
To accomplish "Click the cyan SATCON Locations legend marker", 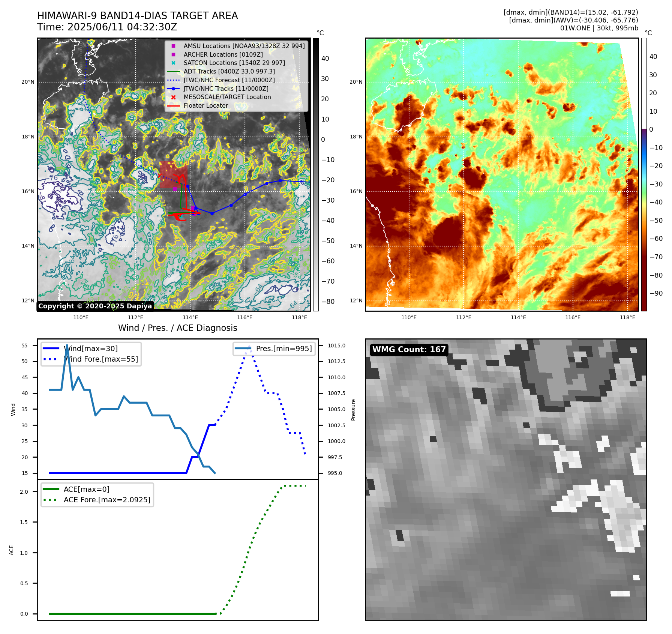I will coord(173,63).
